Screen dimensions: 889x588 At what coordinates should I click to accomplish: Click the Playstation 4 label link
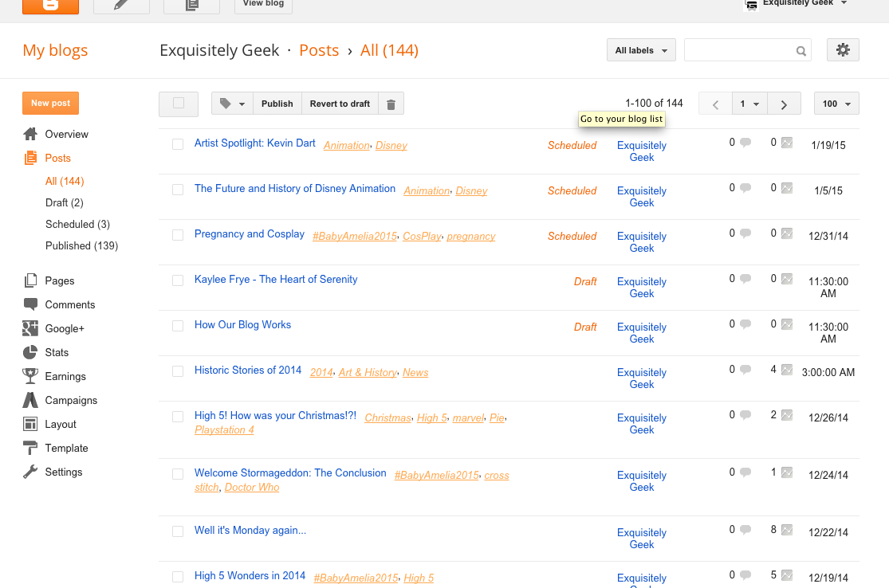coord(224,430)
